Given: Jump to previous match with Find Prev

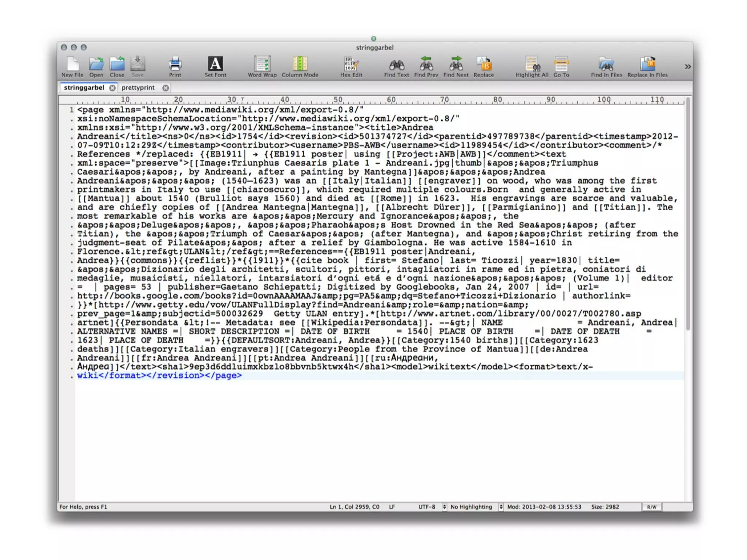Looking at the screenshot, I should pos(426,65).
